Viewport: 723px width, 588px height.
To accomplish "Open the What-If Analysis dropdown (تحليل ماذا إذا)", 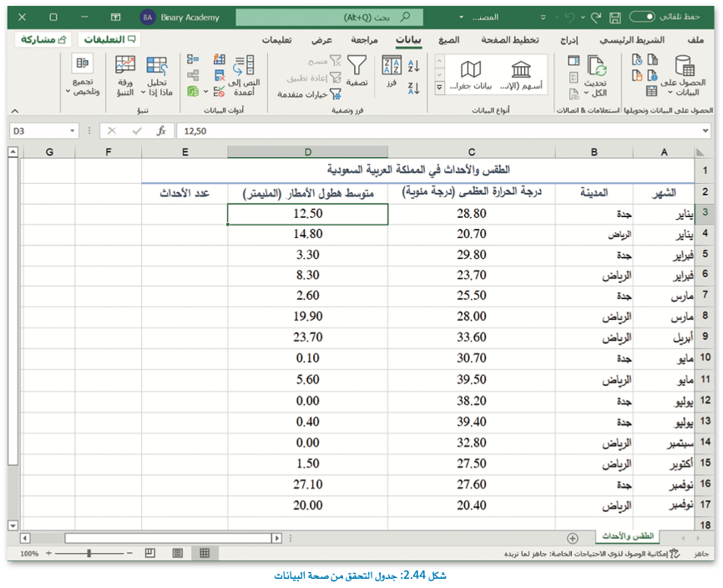I will point(157,76).
